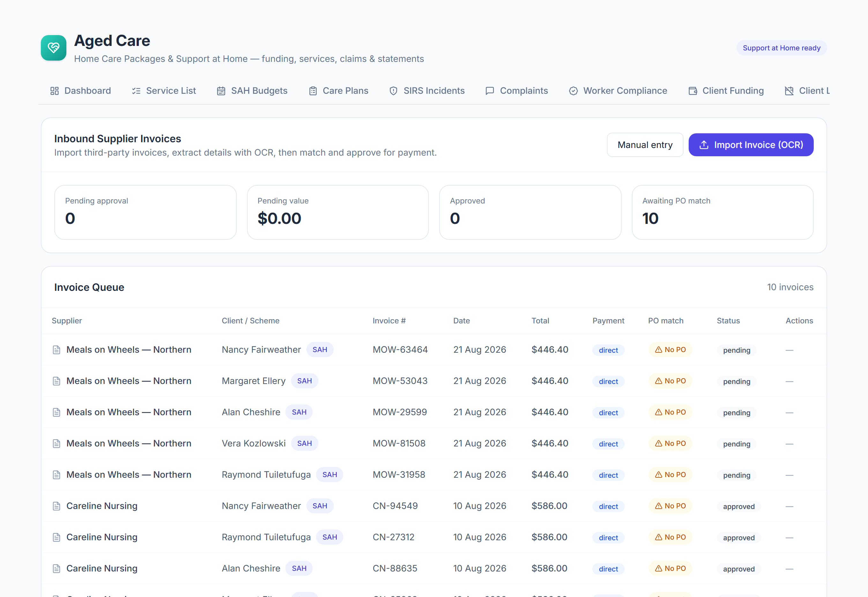This screenshot has width=868, height=597.
Task: Open the SAH Budgets tab
Action: pyautogui.click(x=252, y=91)
